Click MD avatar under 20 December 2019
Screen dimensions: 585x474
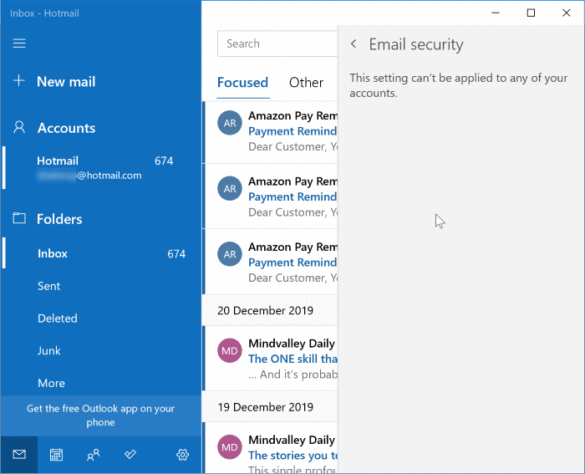[x=229, y=350]
